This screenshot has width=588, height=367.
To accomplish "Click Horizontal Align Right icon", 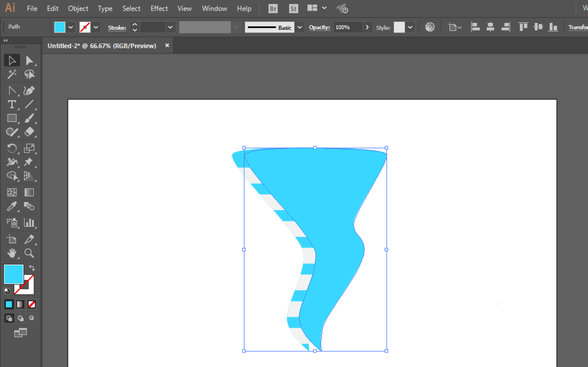I will (x=506, y=27).
